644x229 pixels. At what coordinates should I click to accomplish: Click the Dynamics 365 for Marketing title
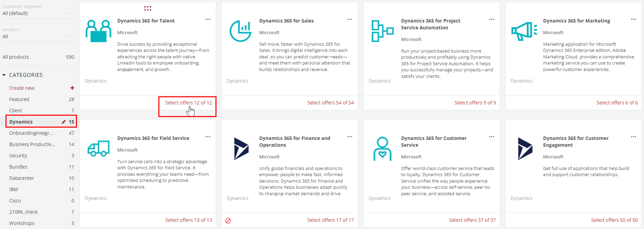tap(577, 21)
